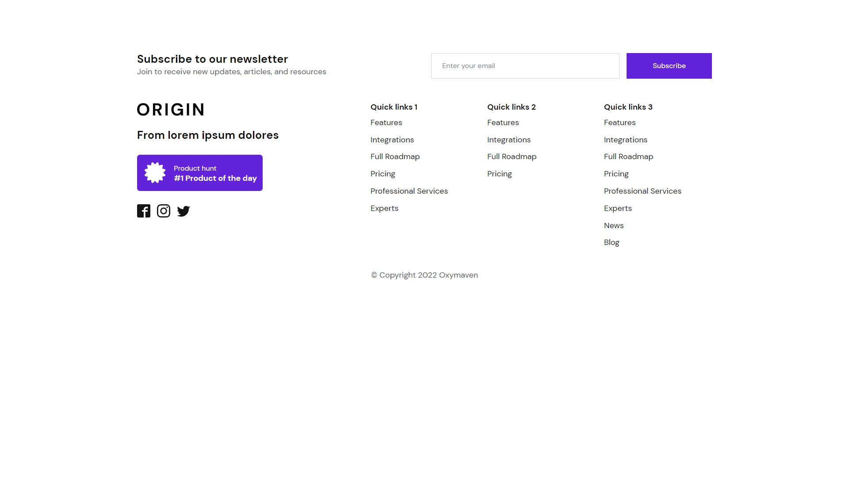
Task: Go to the News link
Action: click(x=614, y=225)
